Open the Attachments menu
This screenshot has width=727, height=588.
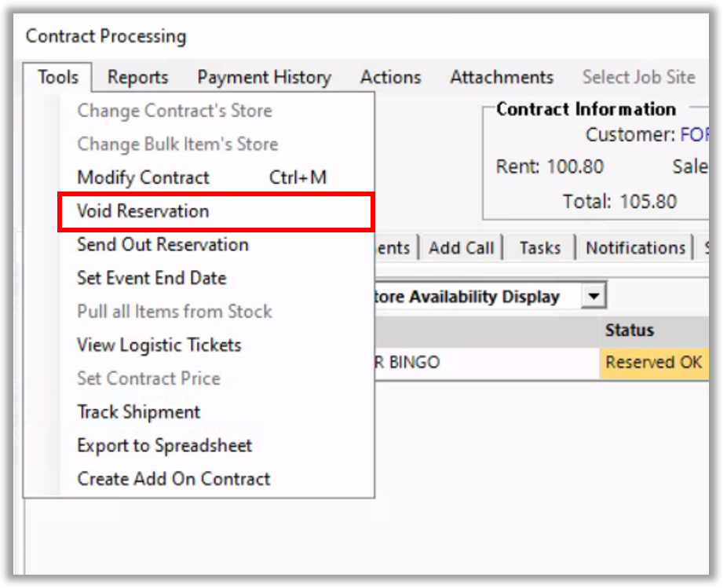tap(501, 78)
